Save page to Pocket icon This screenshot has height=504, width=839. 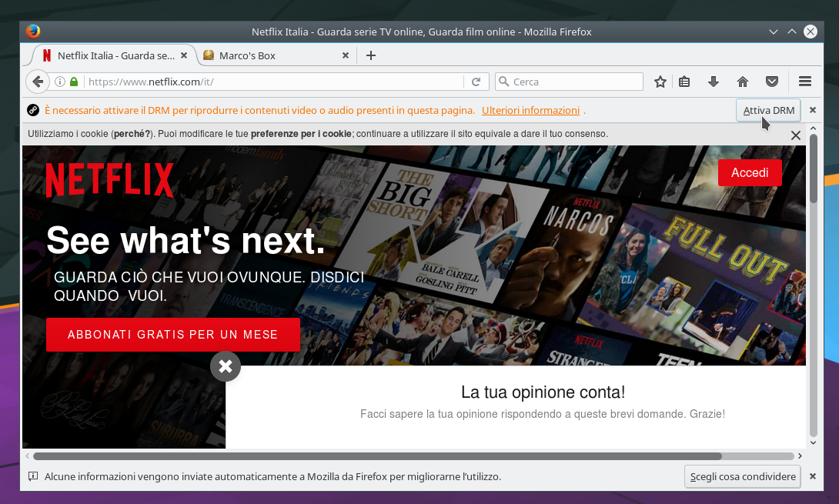(x=771, y=82)
